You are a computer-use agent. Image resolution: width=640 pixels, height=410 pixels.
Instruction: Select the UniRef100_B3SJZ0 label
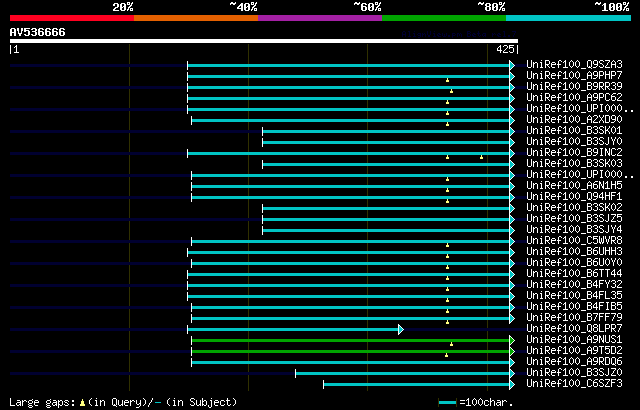[574, 373]
